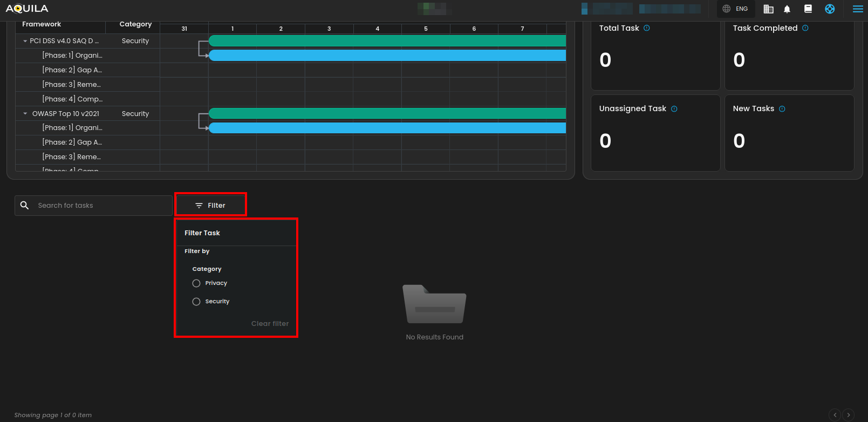Select the Security category radio button
Screen dimensions: 868x422
pyautogui.click(x=196, y=302)
